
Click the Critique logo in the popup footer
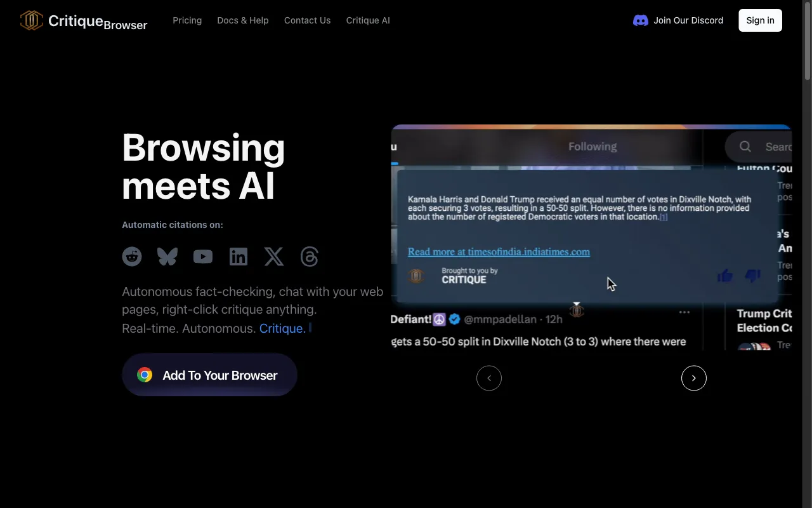point(417,276)
